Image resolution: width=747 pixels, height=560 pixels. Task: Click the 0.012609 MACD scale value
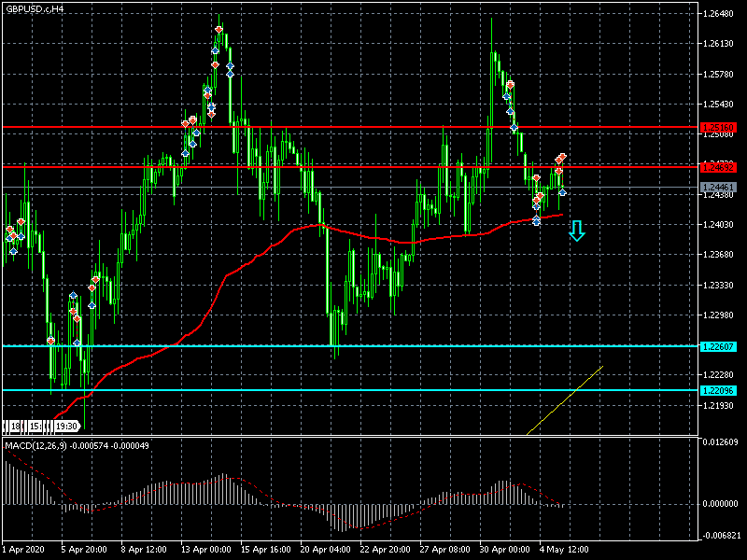click(720, 442)
